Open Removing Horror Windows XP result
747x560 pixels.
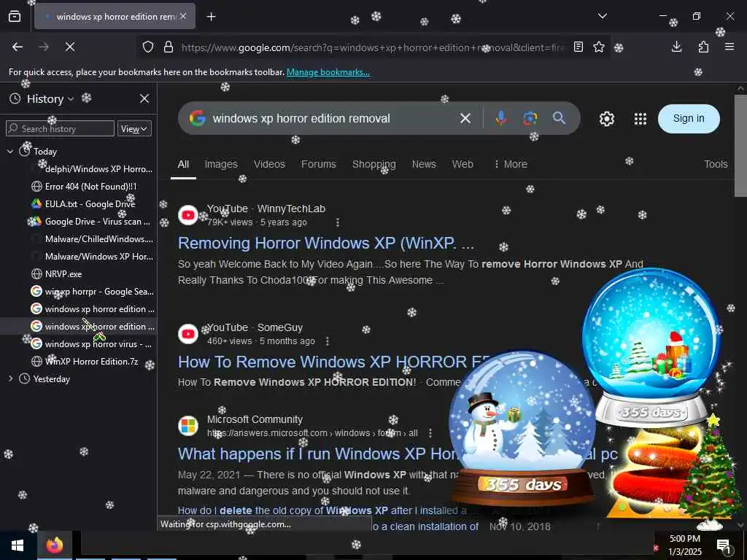[x=326, y=243]
